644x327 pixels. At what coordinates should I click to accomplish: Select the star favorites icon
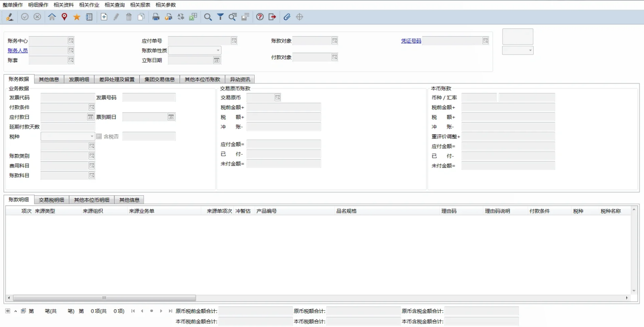(77, 17)
